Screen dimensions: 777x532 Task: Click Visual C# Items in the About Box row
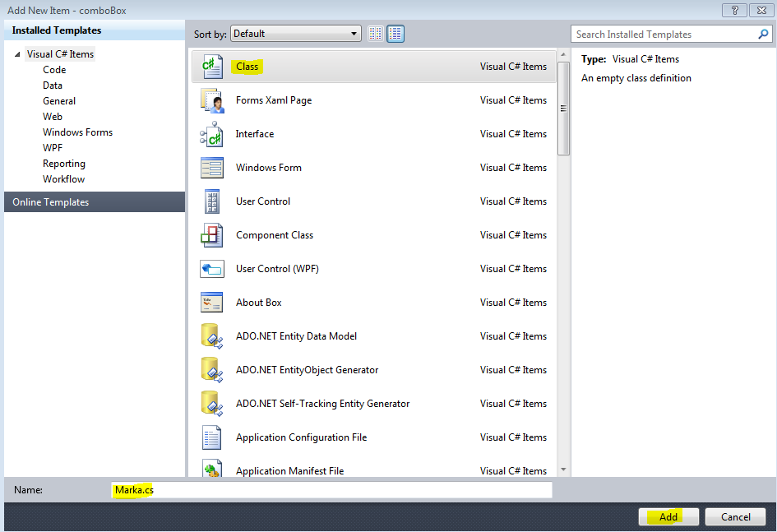513,302
